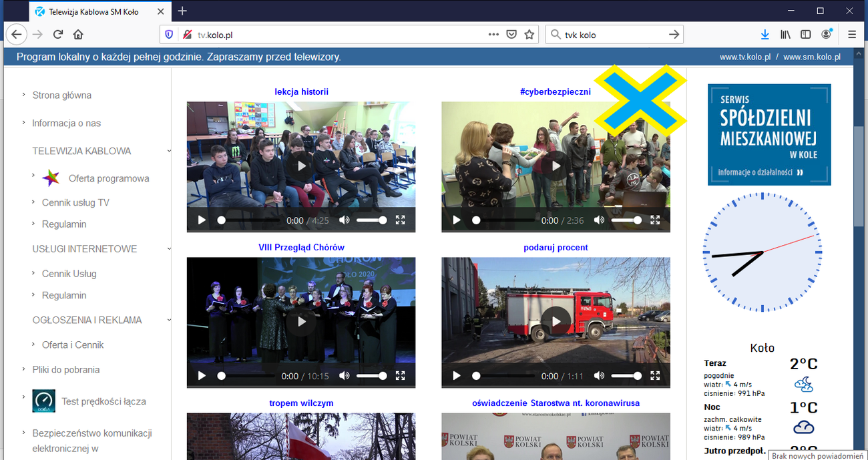Viewport: 868px width, 460px height.
Task: Open Informacja o nas menu item
Action: point(67,123)
